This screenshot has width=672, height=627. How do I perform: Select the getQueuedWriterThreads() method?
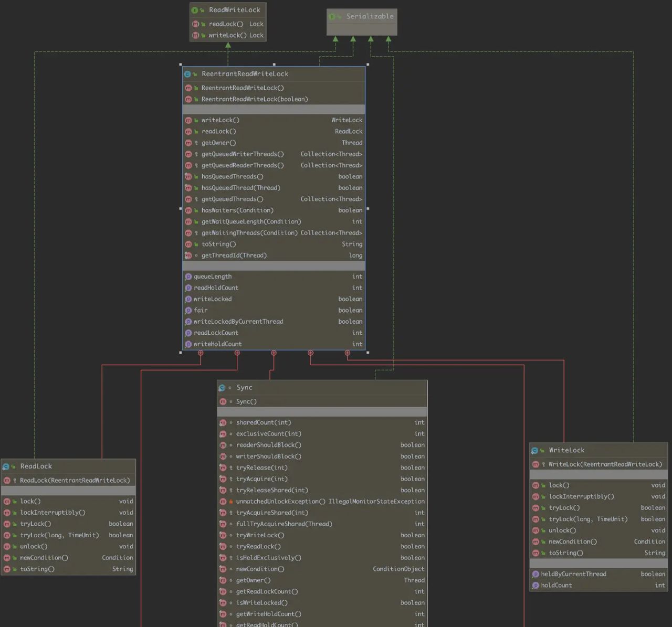point(243,154)
